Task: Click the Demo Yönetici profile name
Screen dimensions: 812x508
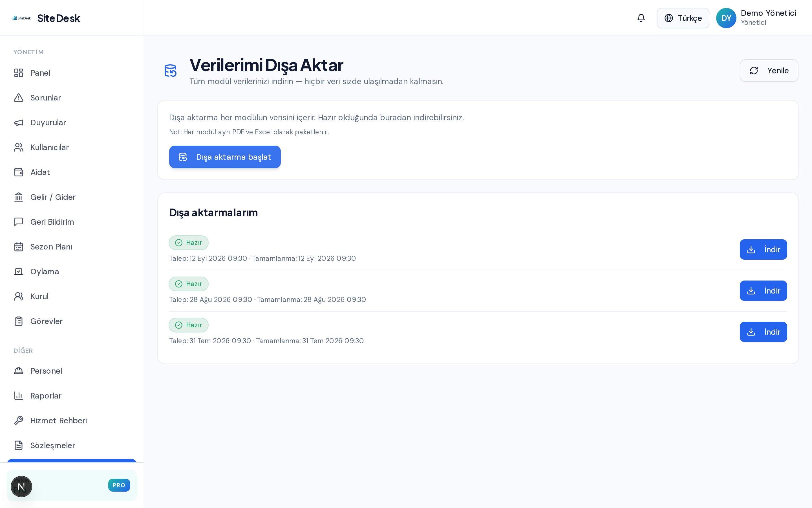Action: tap(768, 13)
